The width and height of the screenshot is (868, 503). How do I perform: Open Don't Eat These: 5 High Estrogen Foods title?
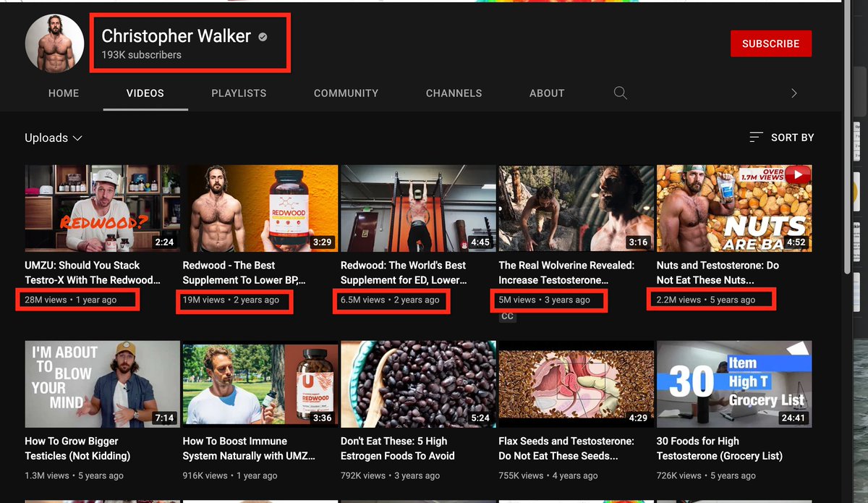coord(398,449)
